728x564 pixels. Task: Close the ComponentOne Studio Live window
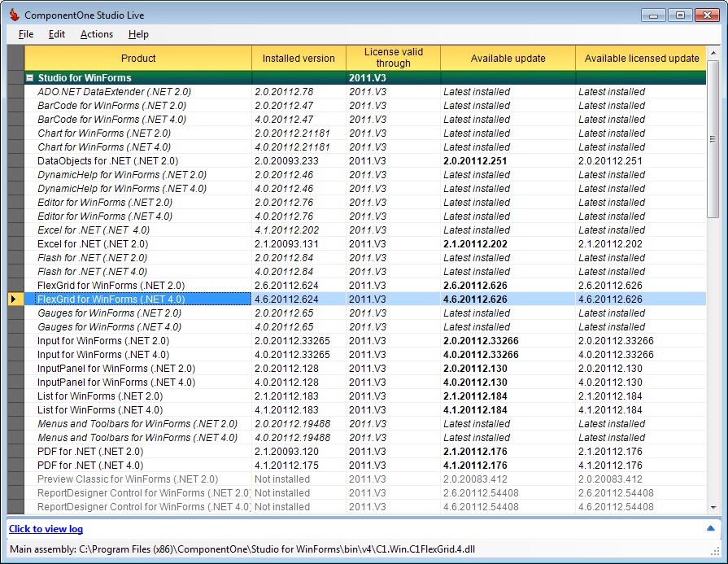click(x=707, y=15)
